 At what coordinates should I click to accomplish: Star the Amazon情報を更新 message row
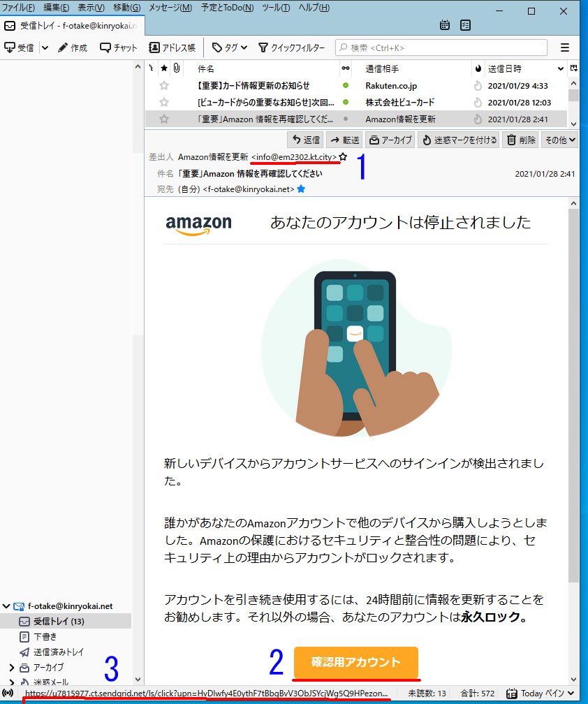(x=164, y=119)
